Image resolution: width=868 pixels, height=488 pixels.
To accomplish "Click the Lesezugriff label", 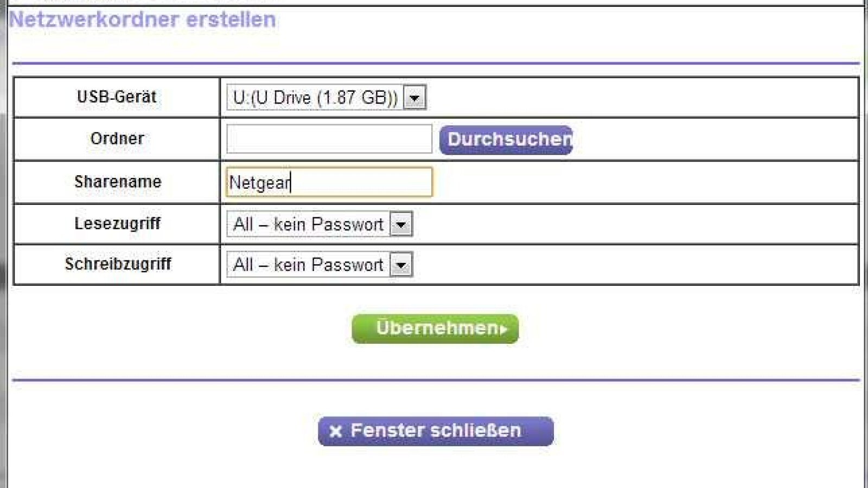I will (117, 223).
